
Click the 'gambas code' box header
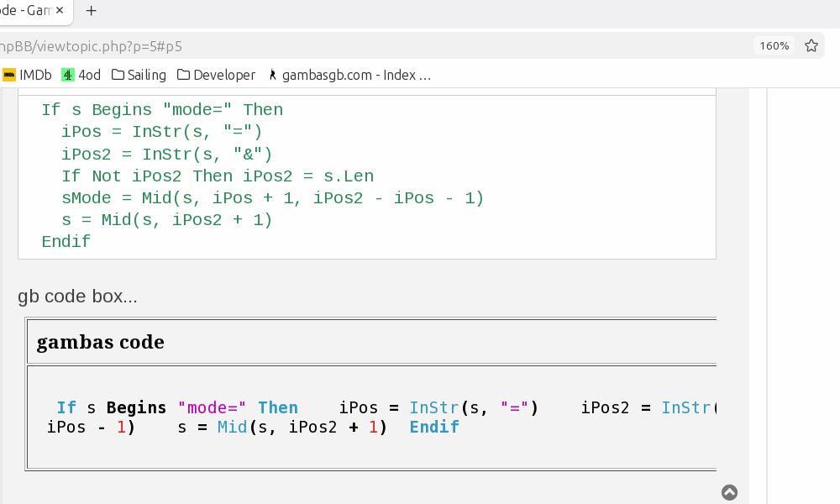coord(101,342)
